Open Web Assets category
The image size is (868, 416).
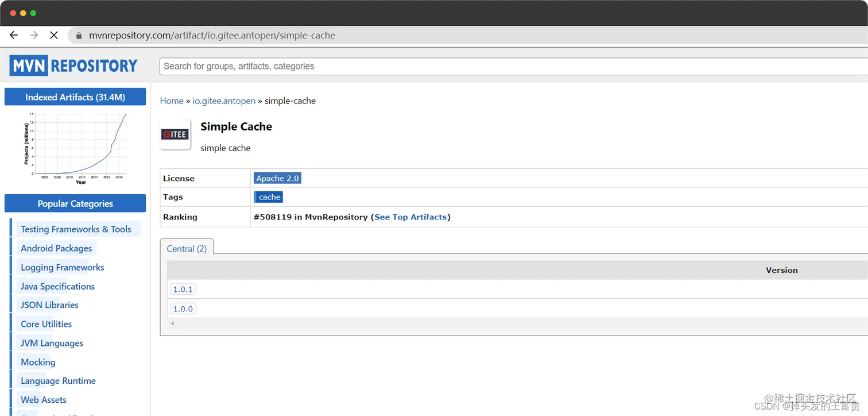[44, 399]
